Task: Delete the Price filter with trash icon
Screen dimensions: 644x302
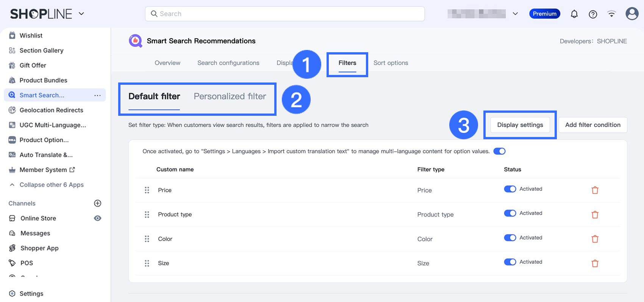Action: click(595, 190)
